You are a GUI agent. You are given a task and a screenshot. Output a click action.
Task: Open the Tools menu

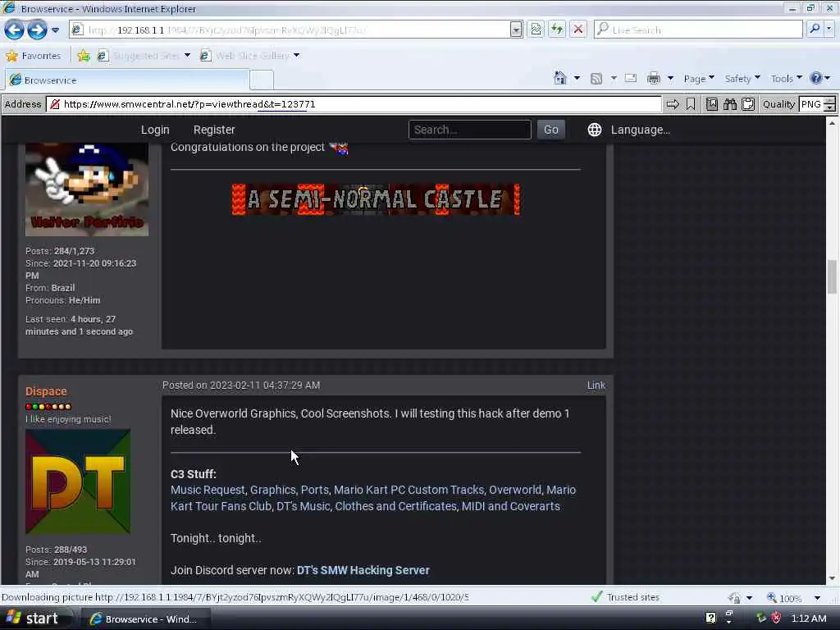[787, 79]
